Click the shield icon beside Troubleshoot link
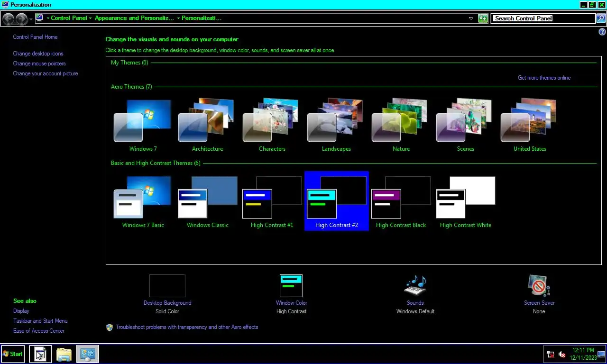 [x=110, y=328]
